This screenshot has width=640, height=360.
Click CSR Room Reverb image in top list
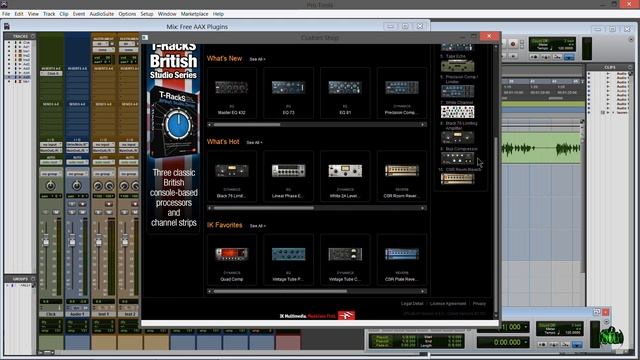pos(457,178)
